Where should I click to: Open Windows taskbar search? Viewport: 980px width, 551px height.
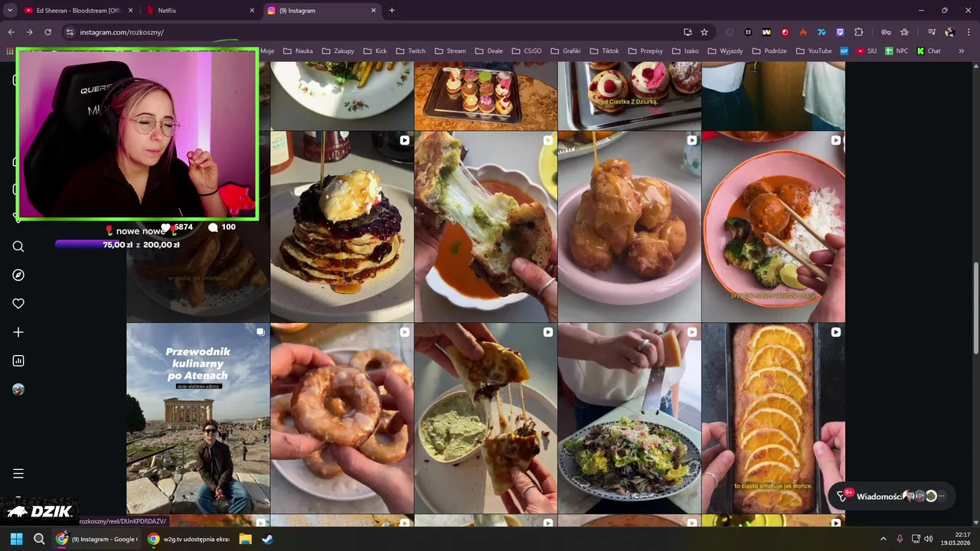[x=39, y=539]
